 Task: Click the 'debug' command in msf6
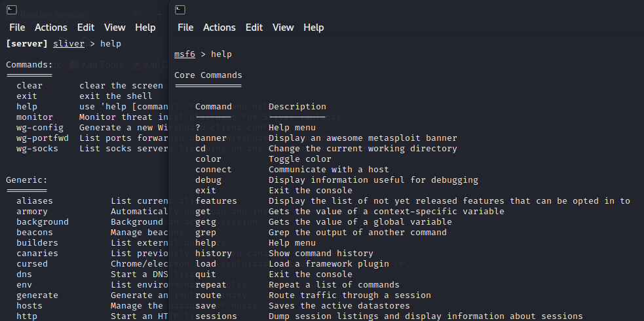pyautogui.click(x=208, y=179)
